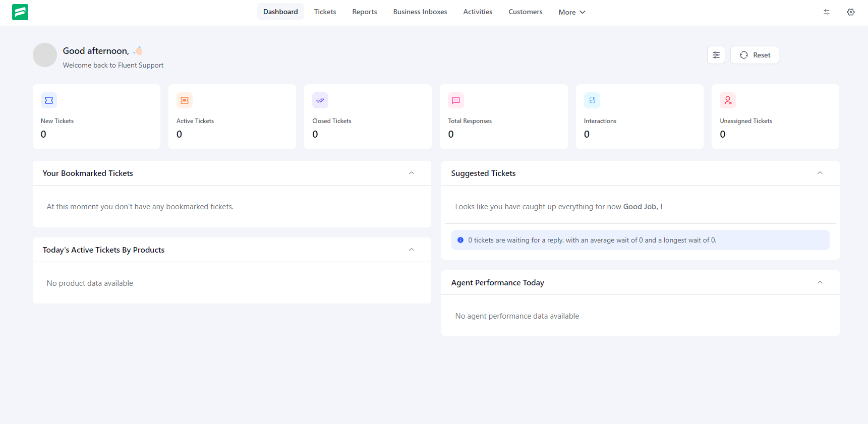
Task: Click the Total Responses label
Action: point(470,121)
